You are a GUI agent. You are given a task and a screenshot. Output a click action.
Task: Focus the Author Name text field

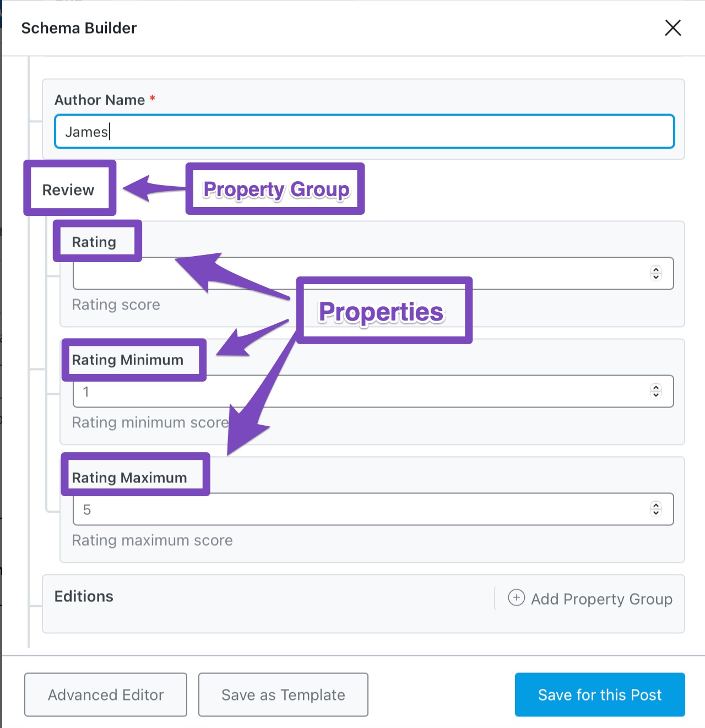[364, 132]
